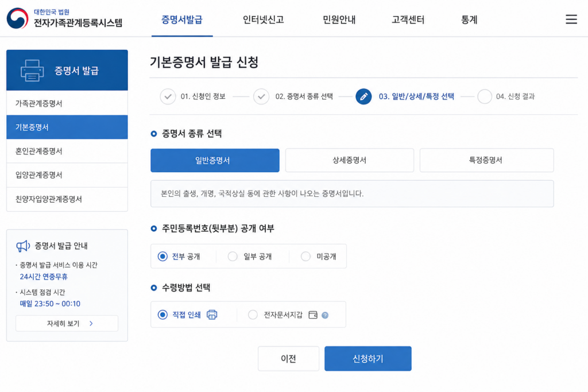
Task: Choose the 특정증명서 certificate type
Action: click(486, 160)
